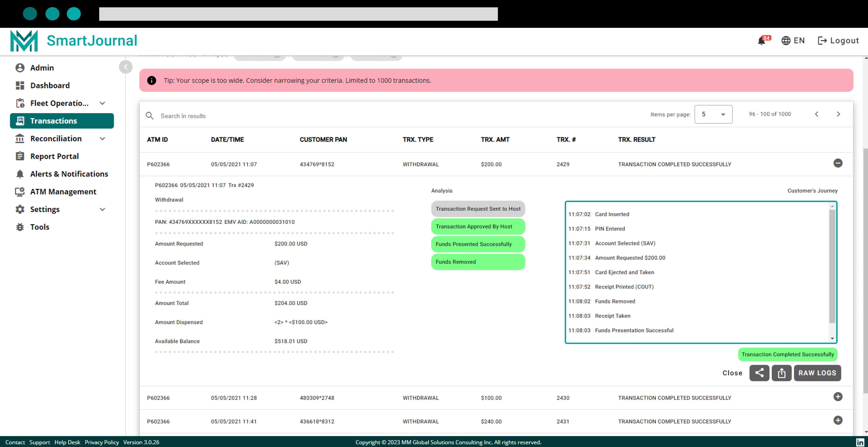This screenshot has width=868, height=447.
Task: Open the Transactions page
Action: 62,121
